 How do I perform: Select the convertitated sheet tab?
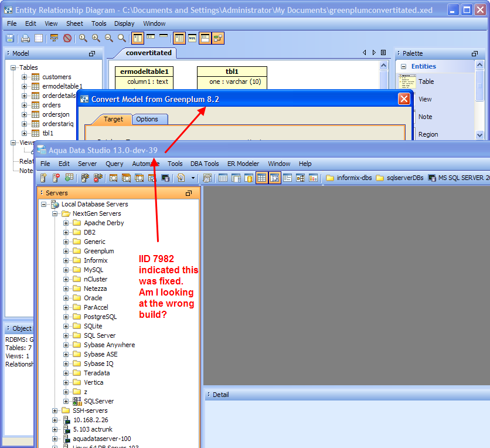pyautogui.click(x=148, y=53)
